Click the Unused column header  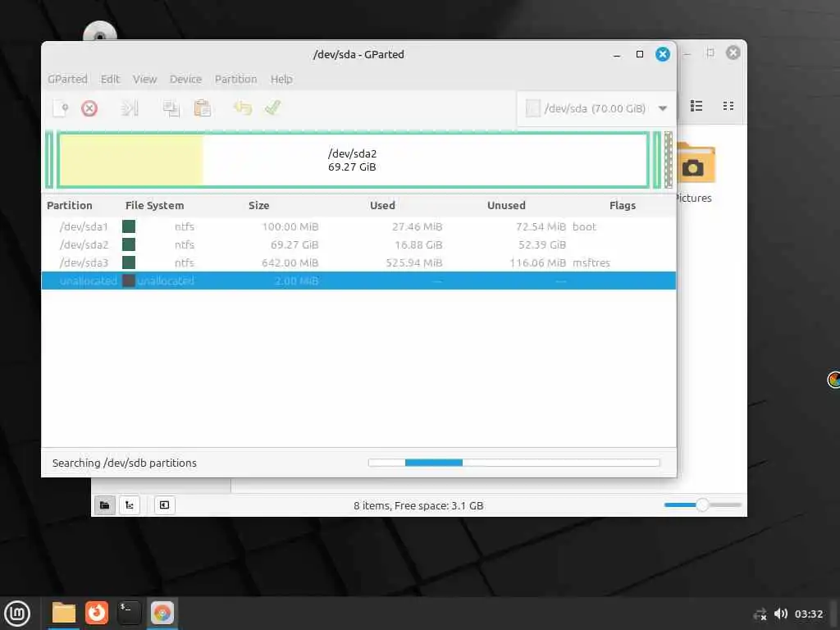point(506,205)
